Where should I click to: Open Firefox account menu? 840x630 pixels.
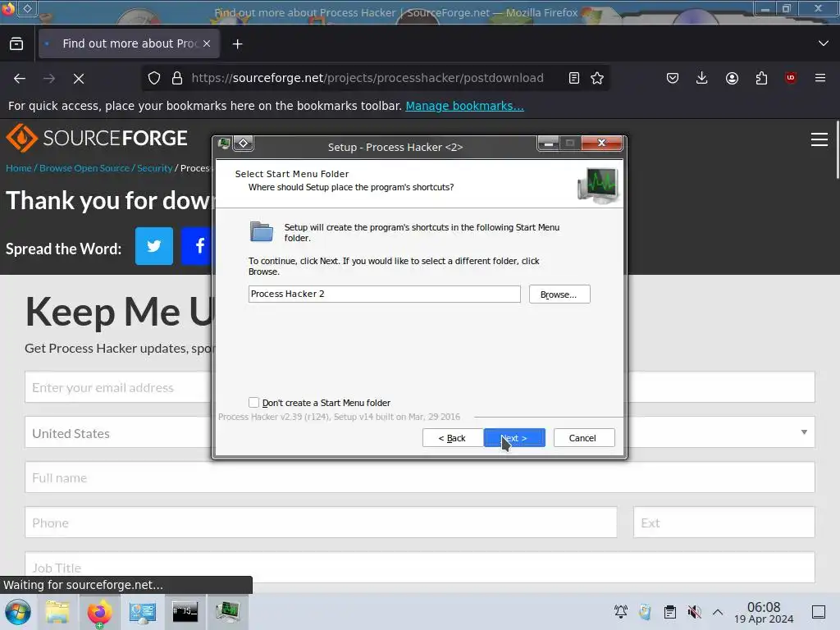pos(732,78)
